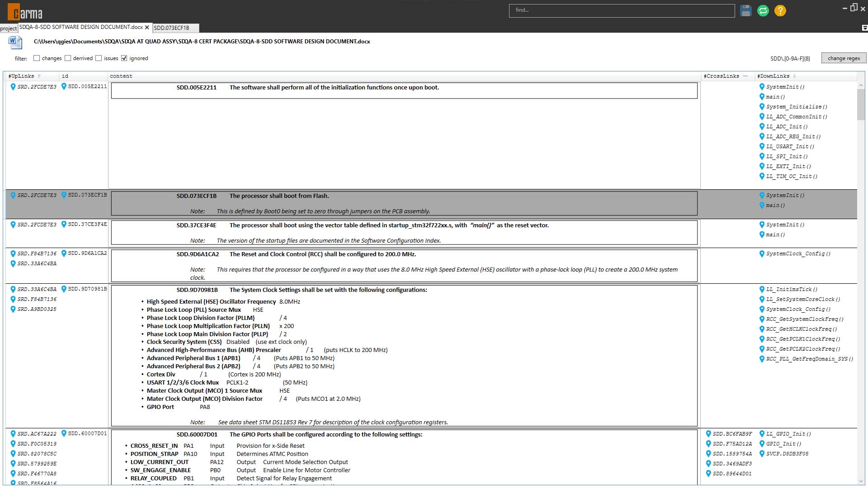Image resolution: width=868 pixels, height=488 pixels.
Task: Toggle the #CrossLinks column arrow
Action: (745, 76)
